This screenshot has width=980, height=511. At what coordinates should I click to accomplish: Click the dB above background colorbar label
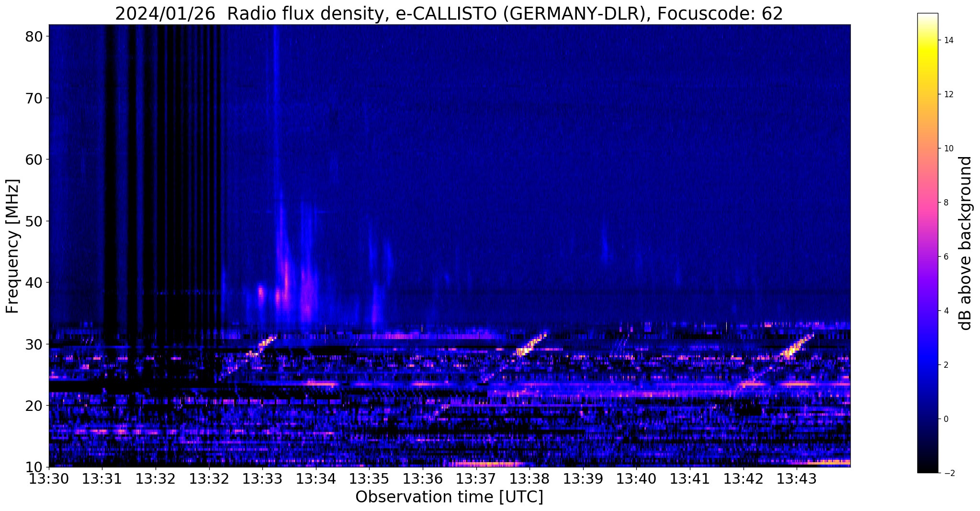[965, 243]
